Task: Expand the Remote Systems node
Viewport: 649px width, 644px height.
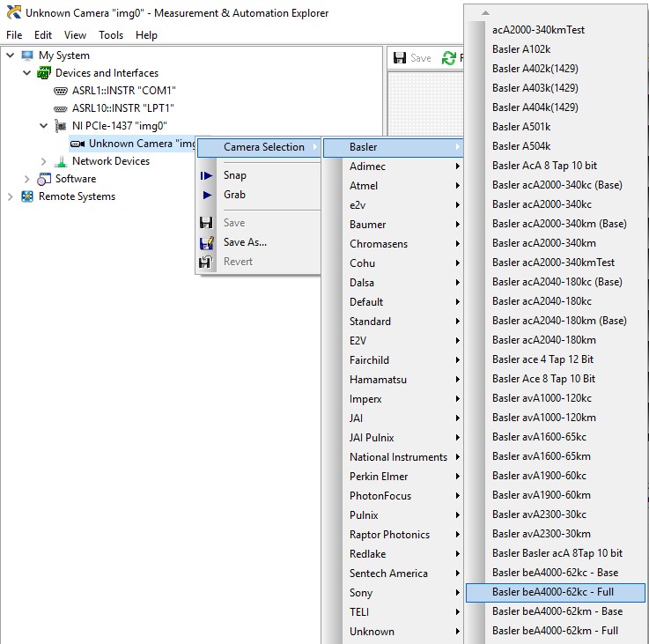Action: [11, 196]
